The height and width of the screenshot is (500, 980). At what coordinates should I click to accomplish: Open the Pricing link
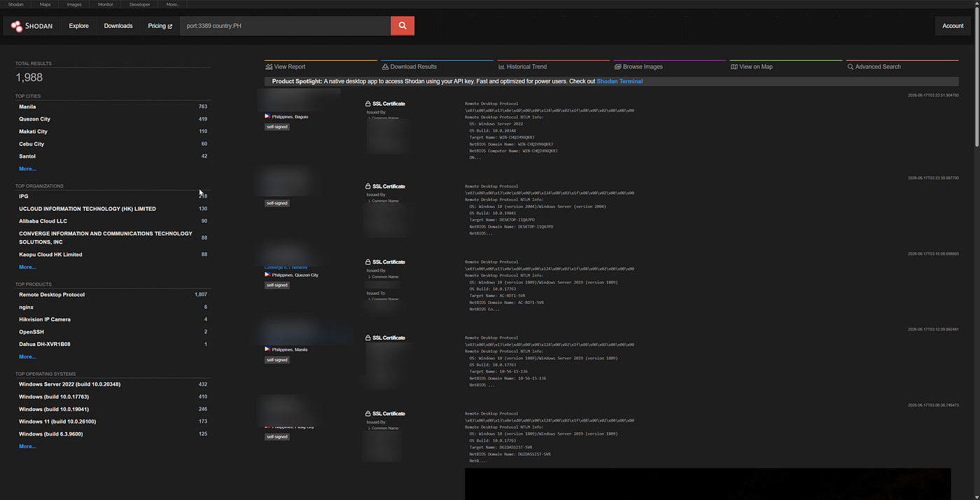160,26
